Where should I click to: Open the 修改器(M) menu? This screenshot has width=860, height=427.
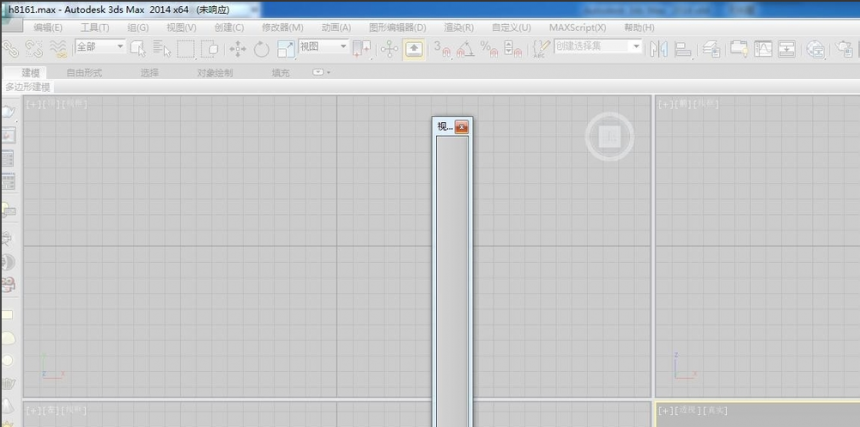point(282,27)
